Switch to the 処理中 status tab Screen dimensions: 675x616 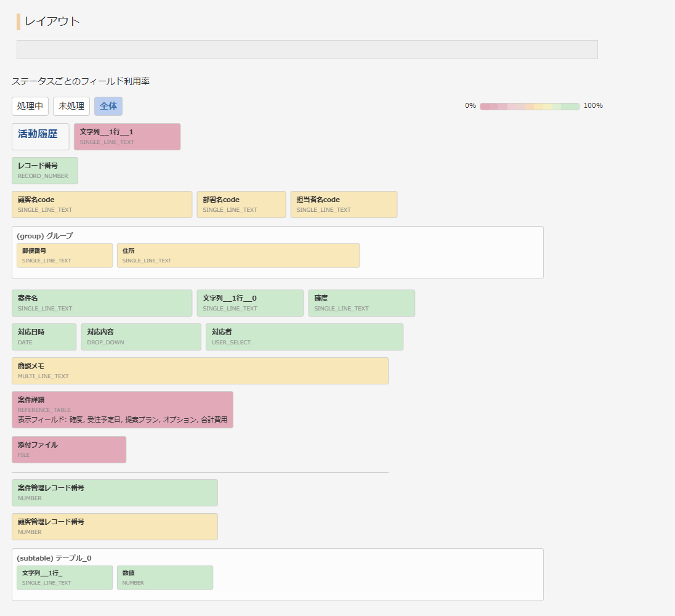tap(30, 106)
